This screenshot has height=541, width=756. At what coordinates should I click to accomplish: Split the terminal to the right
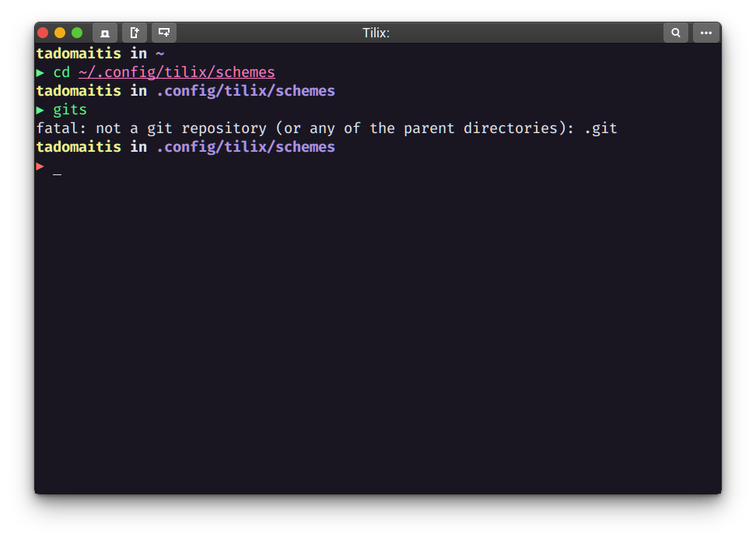point(133,33)
